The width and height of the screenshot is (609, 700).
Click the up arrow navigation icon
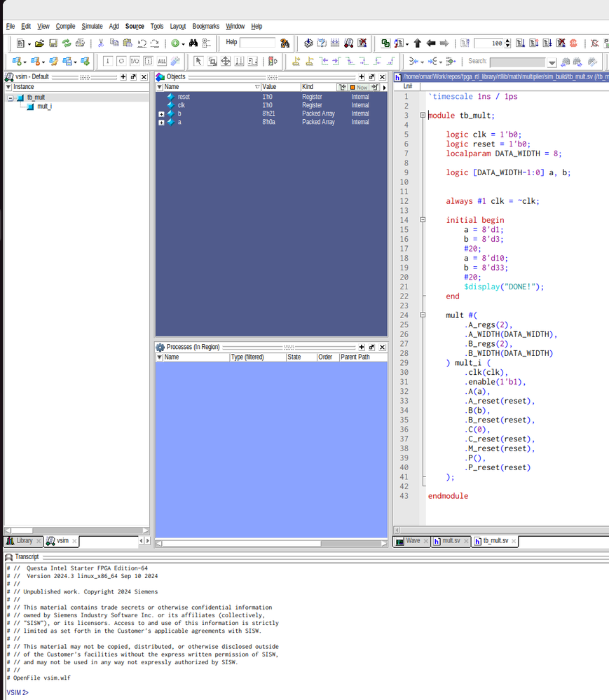pos(418,43)
